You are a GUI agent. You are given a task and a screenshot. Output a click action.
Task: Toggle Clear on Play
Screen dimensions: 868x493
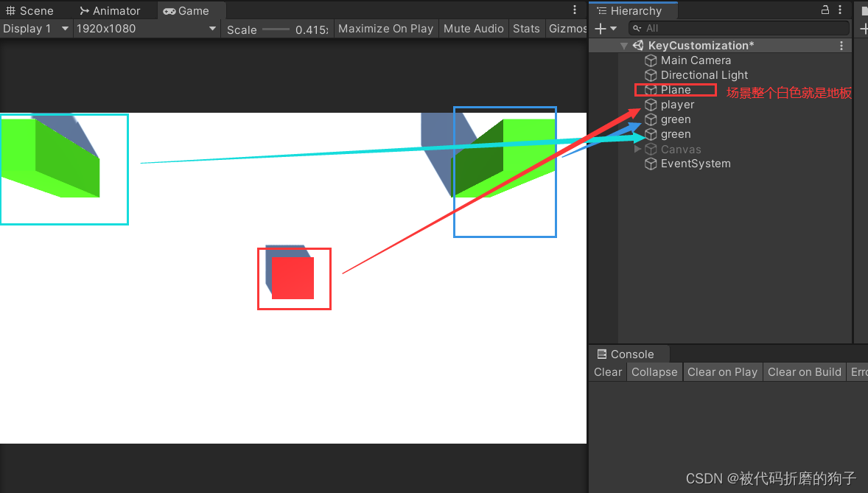722,371
